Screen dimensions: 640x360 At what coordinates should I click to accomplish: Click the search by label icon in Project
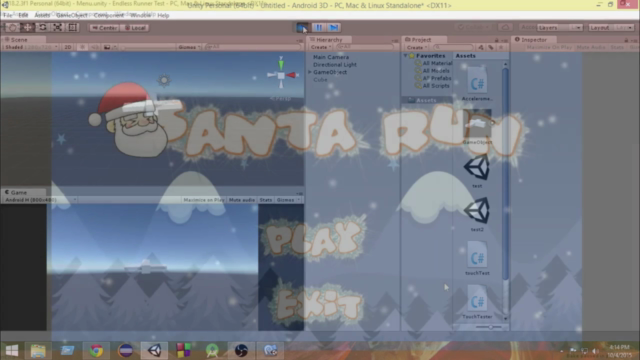(491, 47)
